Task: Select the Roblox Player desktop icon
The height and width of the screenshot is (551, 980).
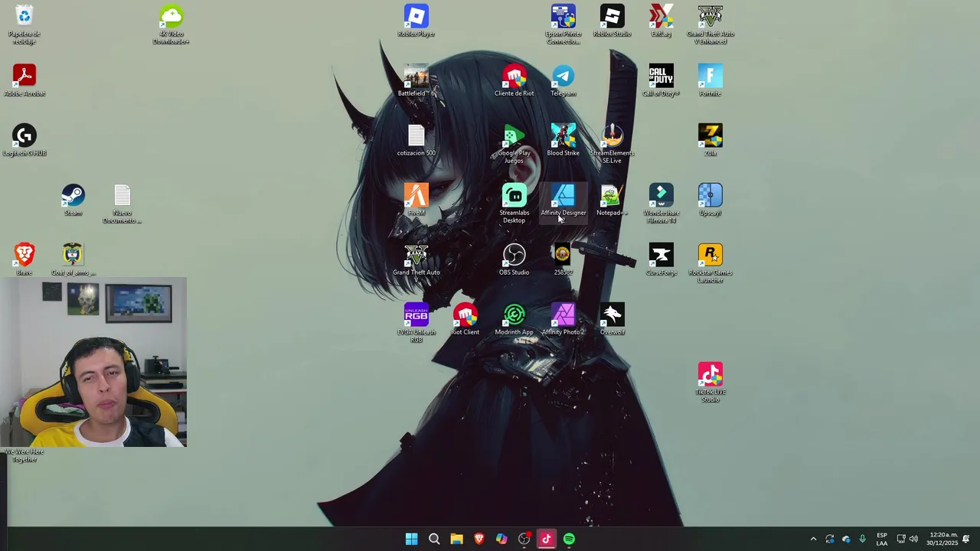Action: (x=416, y=21)
